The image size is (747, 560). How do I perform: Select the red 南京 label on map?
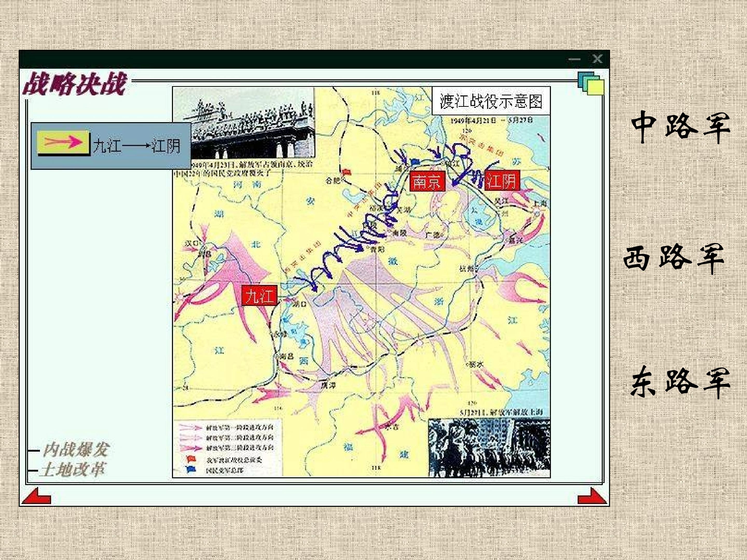point(427,181)
